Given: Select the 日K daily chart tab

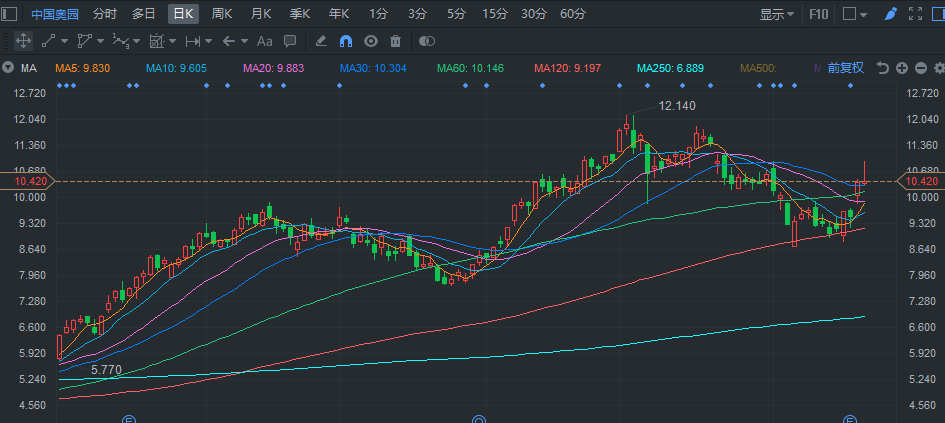Looking at the screenshot, I should (x=183, y=14).
